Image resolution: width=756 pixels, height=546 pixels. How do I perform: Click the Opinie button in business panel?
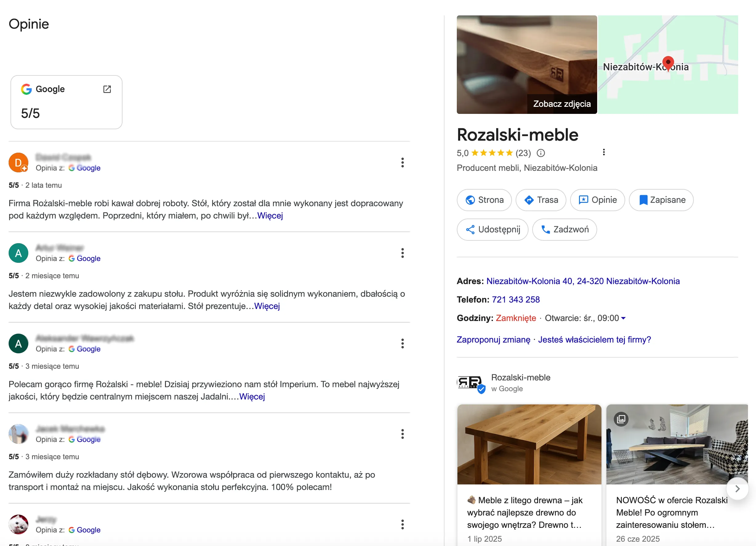click(x=597, y=200)
